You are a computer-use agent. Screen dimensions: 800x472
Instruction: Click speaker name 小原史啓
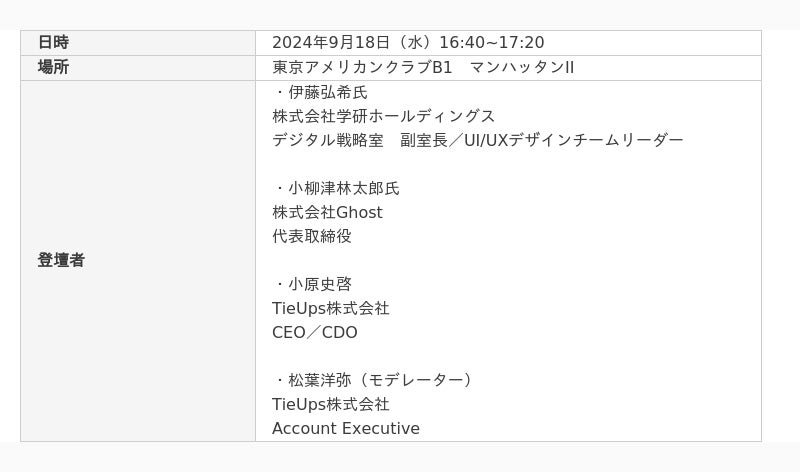point(320,284)
